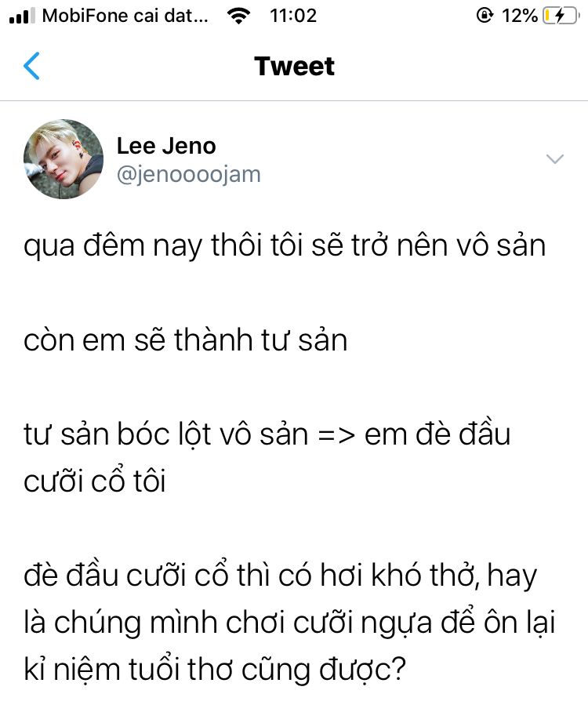Image resolution: width=588 pixels, height=712 pixels.
Task: Tap the 11:02 clock in status bar
Action: 293,16
